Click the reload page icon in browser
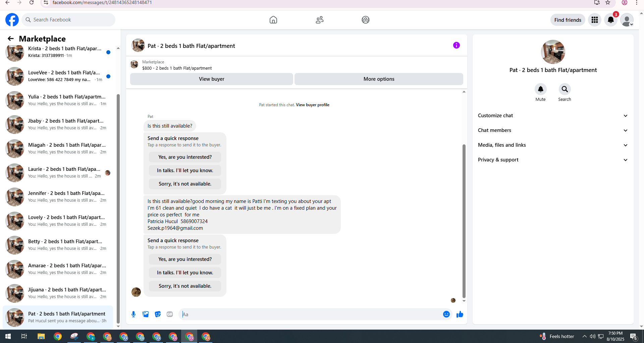The width and height of the screenshot is (644, 343). tap(32, 3)
